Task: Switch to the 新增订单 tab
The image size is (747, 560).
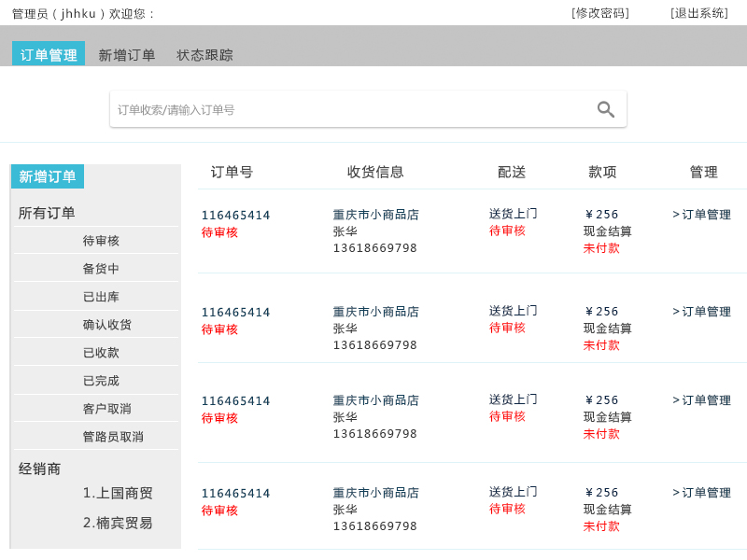Action: click(x=129, y=55)
